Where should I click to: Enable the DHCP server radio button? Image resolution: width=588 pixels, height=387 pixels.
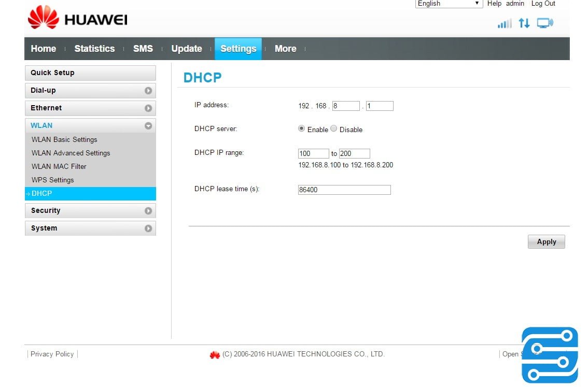(301, 128)
